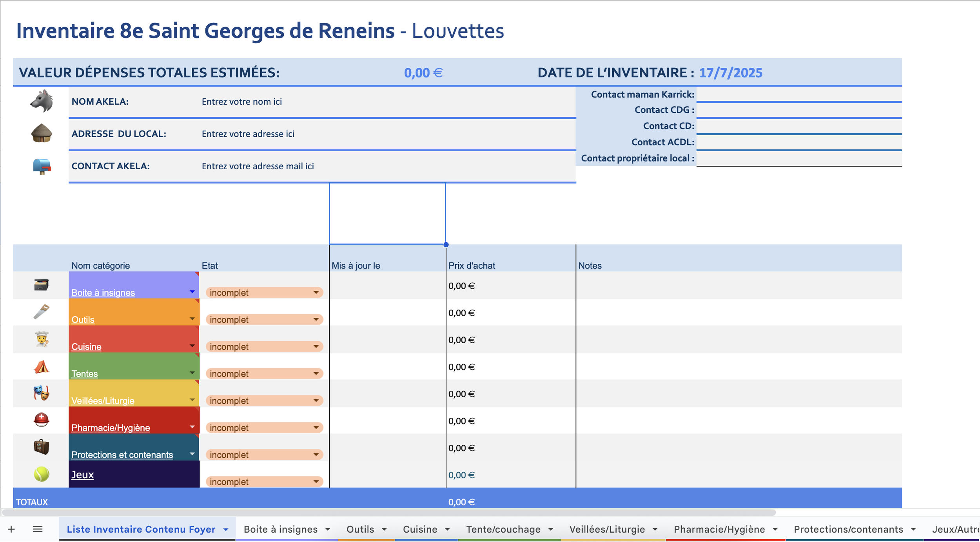The height and width of the screenshot is (542, 980).
Task: Click the Contact propriétaire local field
Action: (799, 158)
